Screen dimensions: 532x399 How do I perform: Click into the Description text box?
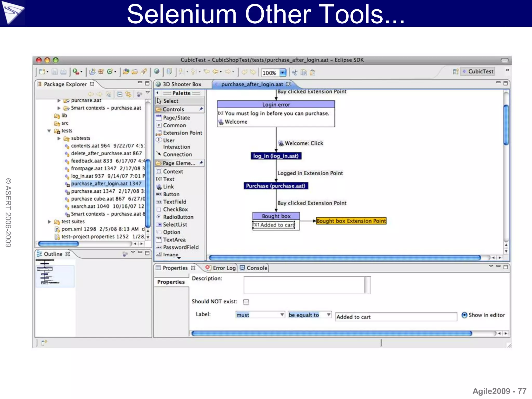(x=304, y=285)
